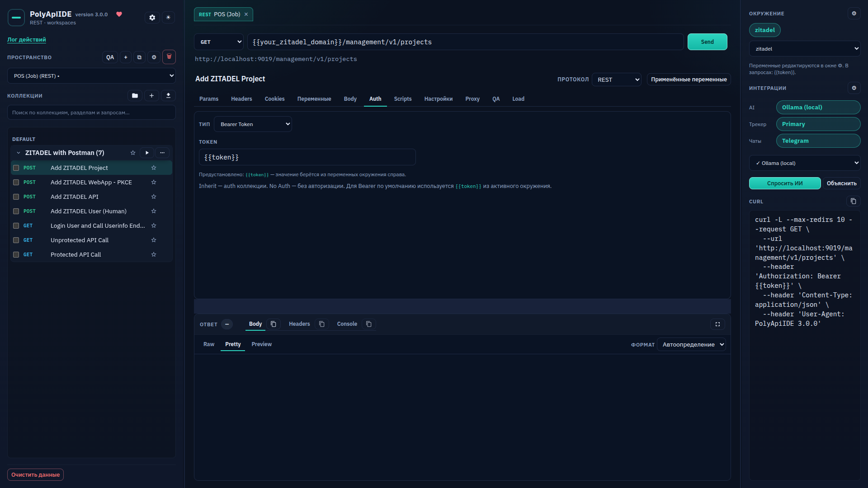The width and height of the screenshot is (868, 488).
Task: Check the Protected API Call checkbox
Action: [x=16, y=254]
